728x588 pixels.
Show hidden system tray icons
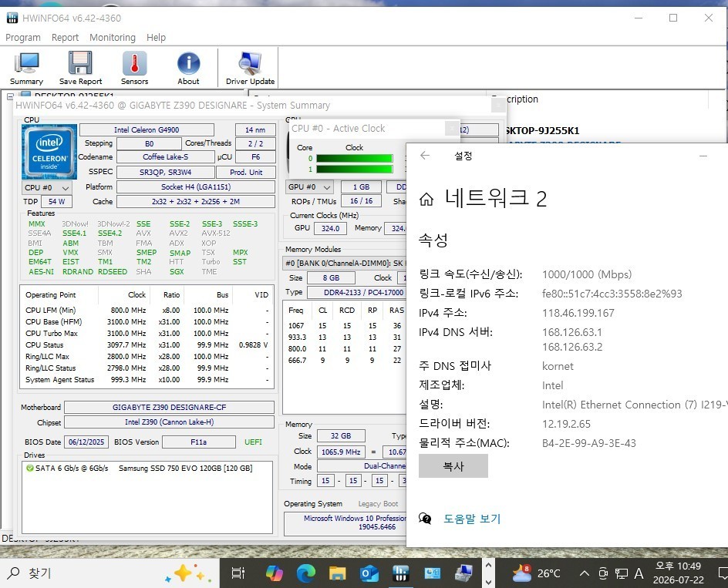point(585,574)
